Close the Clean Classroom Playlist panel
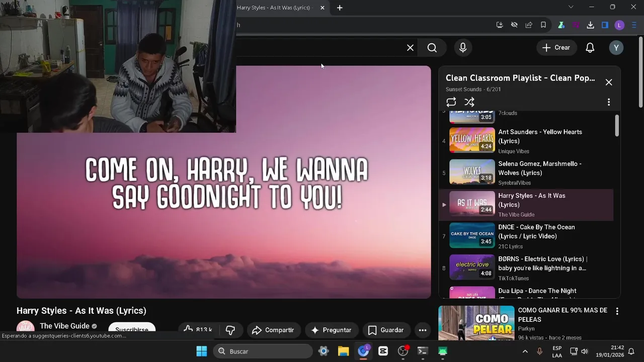644x362 pixels. pyautogui.click(x=609, y=82)
